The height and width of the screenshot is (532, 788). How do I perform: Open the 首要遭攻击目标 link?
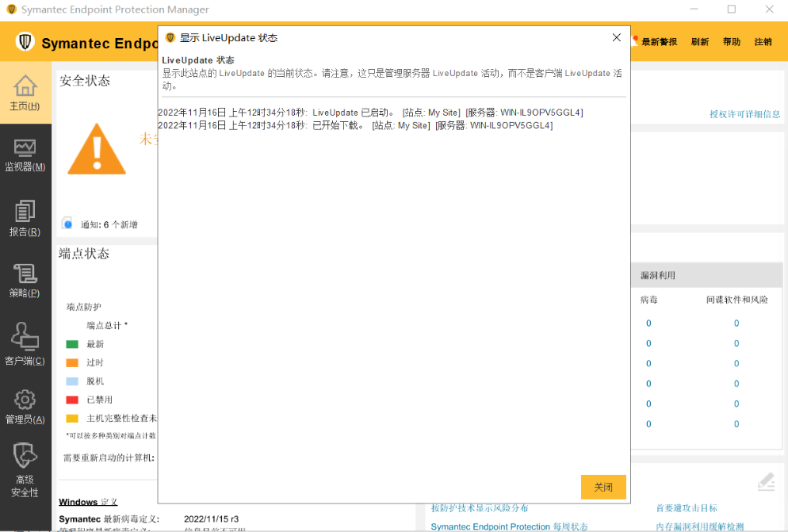[x=687, y=508]
